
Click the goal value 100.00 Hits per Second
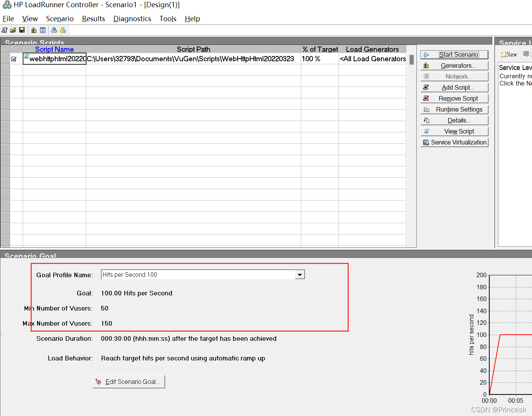point(136,293)
